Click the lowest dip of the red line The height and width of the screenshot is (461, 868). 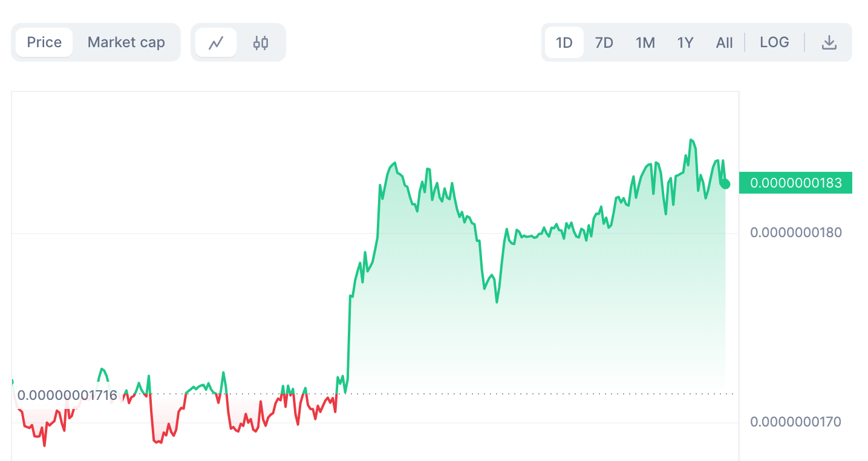click(x=44, y=445)
